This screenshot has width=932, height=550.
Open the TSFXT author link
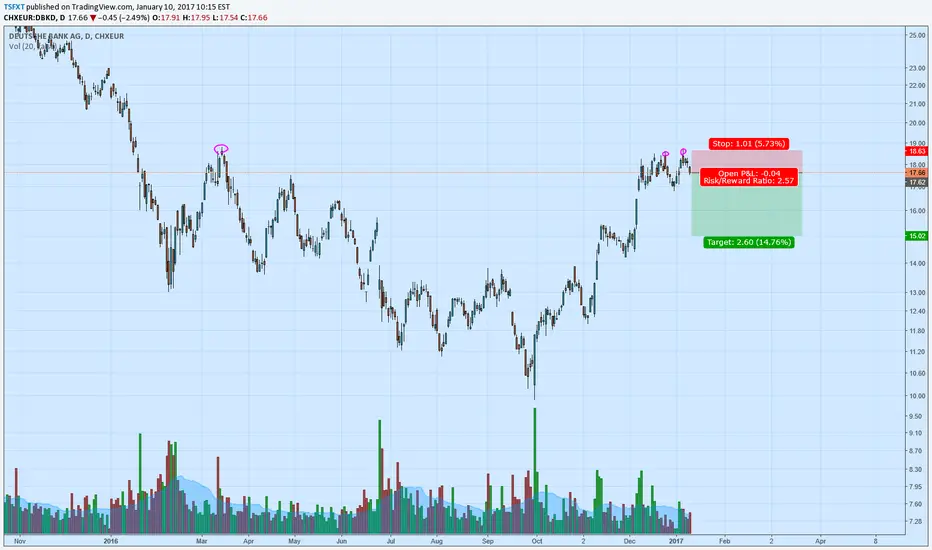(14, 7)
